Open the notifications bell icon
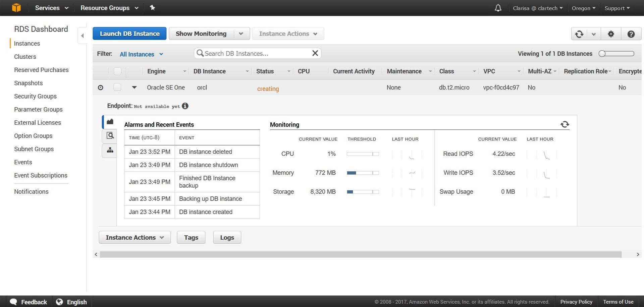 [x=498, y=8]
